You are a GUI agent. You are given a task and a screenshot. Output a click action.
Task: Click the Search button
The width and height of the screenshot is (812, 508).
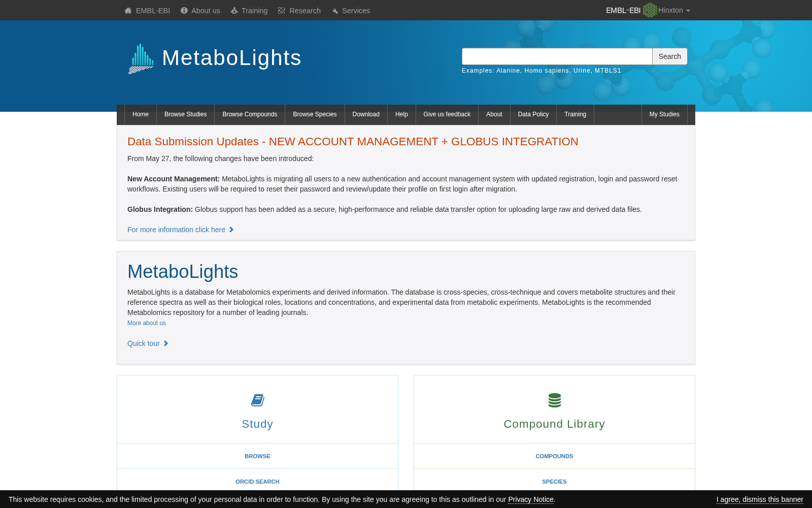[x=670, y=56]
